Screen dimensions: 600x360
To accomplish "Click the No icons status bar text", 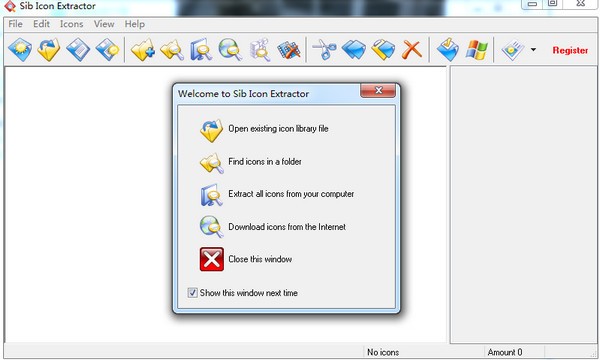I will pos(383,352).
